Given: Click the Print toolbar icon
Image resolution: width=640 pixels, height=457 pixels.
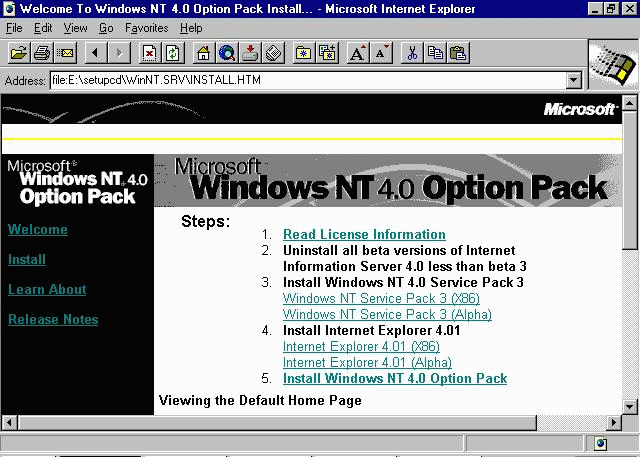Looking at the screenshot, I should [42, 53].
